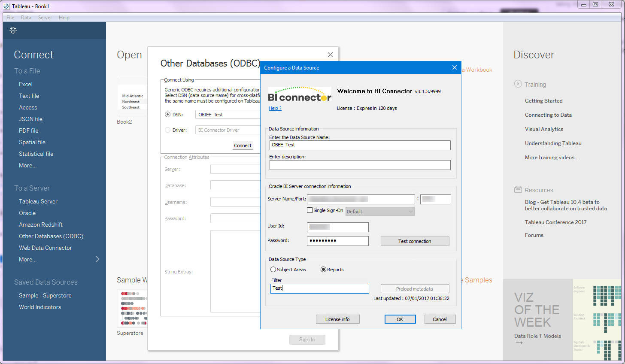The width and height of the screenshot is (625, 364).
Task: Expand More under To a Server
Action: [x=27, y=259]
